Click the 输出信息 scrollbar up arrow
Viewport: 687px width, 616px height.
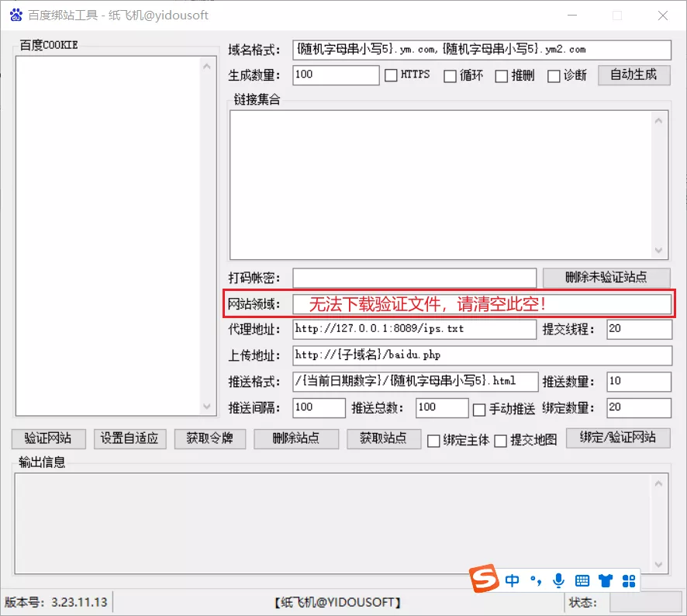pos(658,483)
